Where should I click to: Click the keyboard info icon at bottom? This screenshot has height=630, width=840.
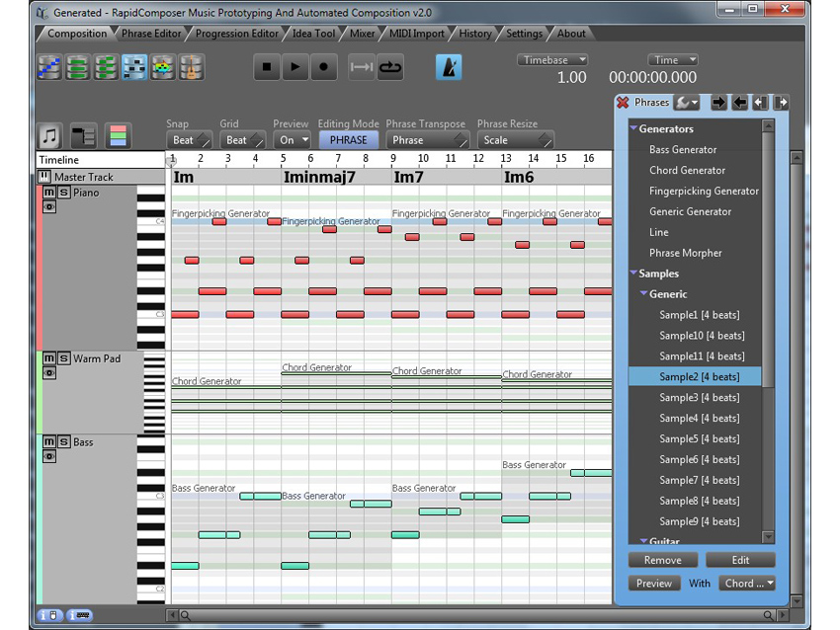[x=79, y=615]
